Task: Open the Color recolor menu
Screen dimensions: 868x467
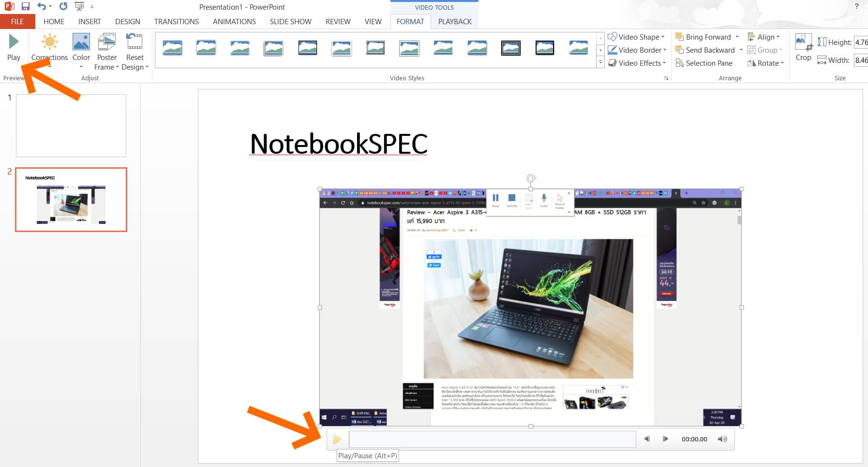Action: 81,50
